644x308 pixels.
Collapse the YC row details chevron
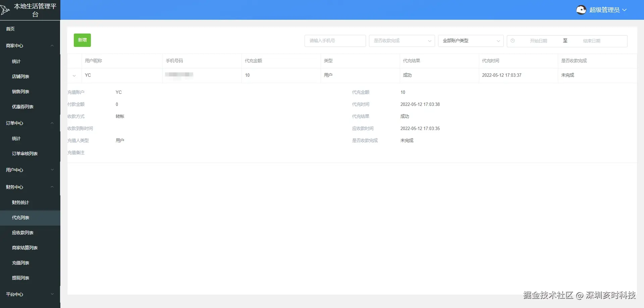click(x=74, y=76)
